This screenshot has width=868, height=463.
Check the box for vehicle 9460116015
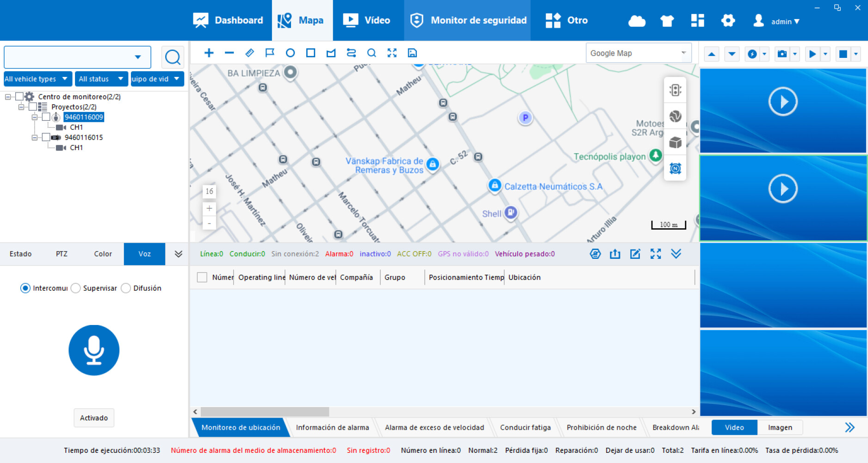(x=46, y=137)
